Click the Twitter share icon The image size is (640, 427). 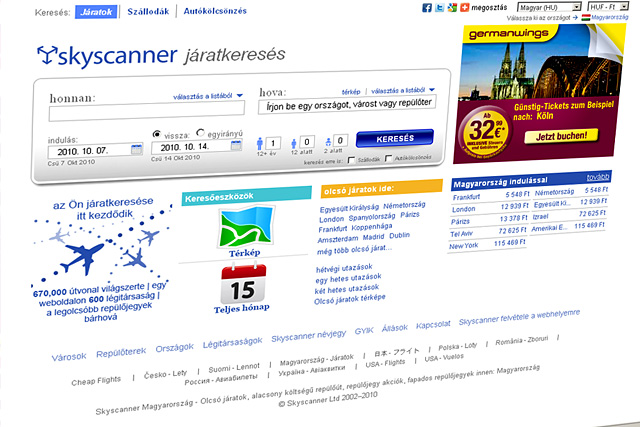[x=440, y=8]
